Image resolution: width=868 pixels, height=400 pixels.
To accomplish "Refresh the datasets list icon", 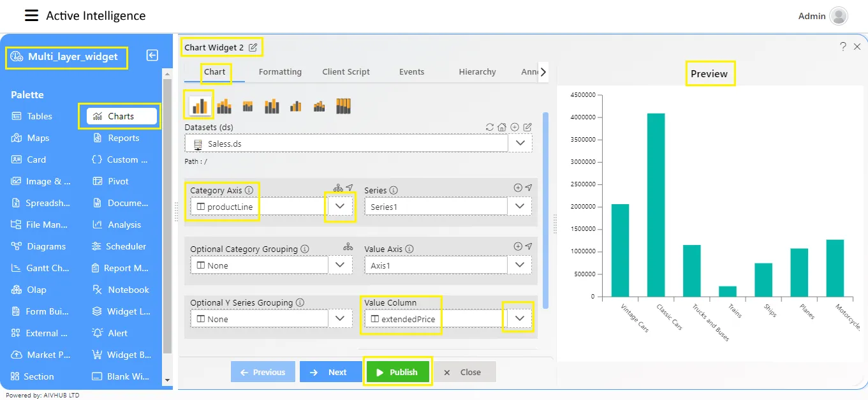I will (490, 127).
